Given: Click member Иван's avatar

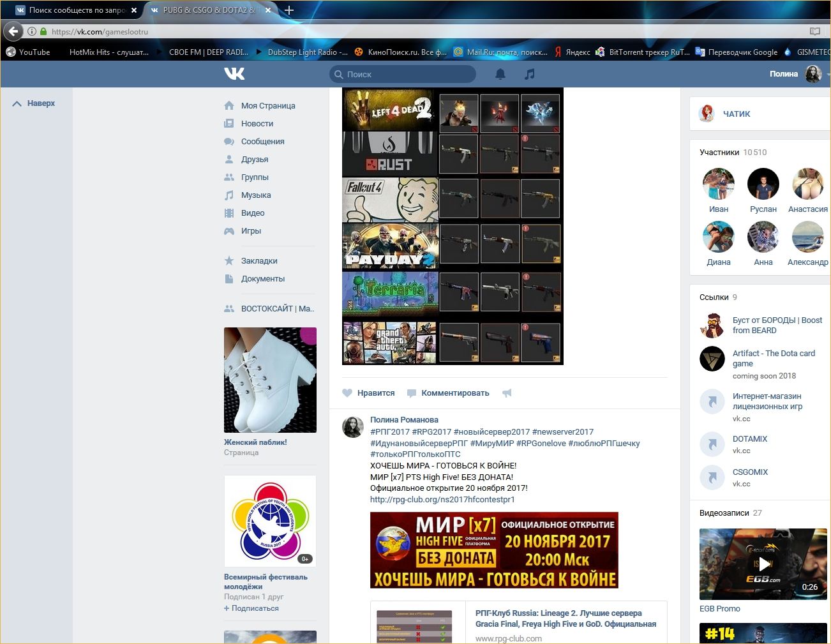Looking at the screenshot, I should (719, 184).
